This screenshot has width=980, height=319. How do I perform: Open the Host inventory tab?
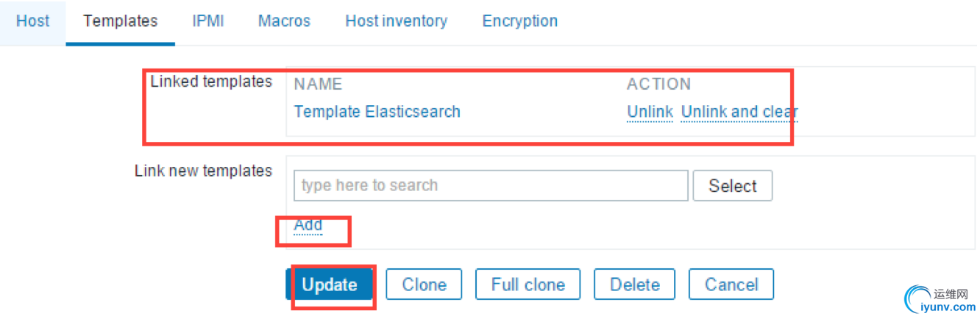pos(396,21)
